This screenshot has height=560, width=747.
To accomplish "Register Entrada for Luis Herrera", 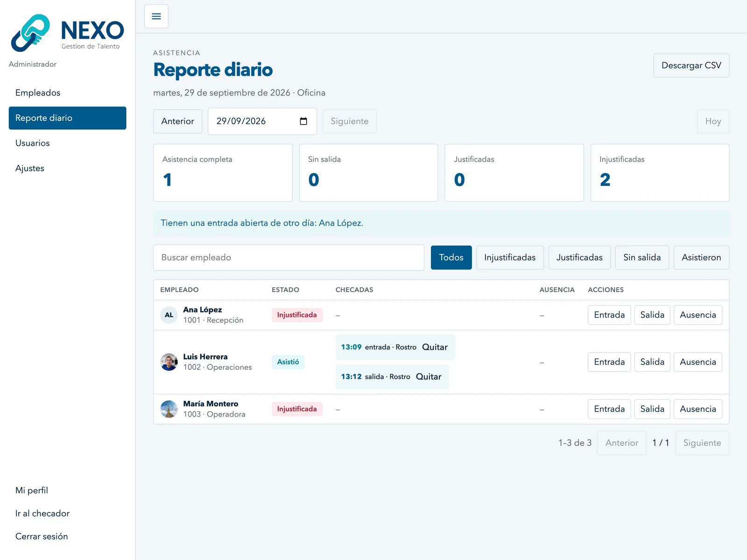I will coord(609,362).
